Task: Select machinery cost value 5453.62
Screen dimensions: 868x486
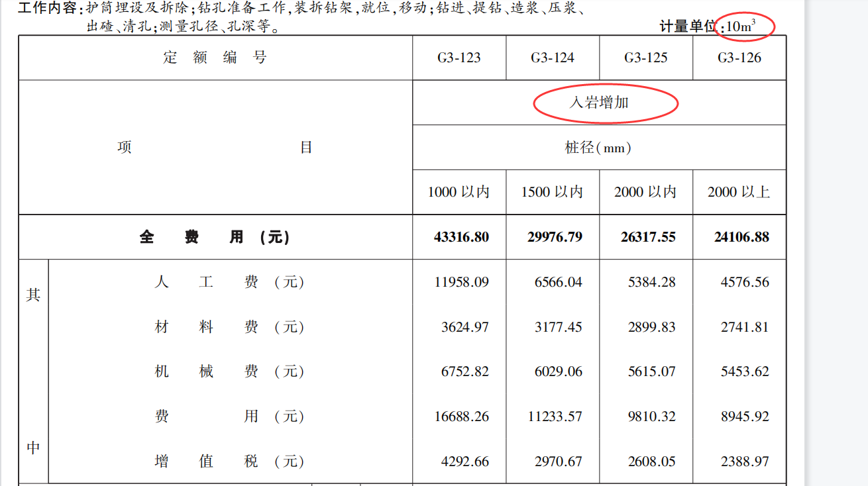Action: 745,371
